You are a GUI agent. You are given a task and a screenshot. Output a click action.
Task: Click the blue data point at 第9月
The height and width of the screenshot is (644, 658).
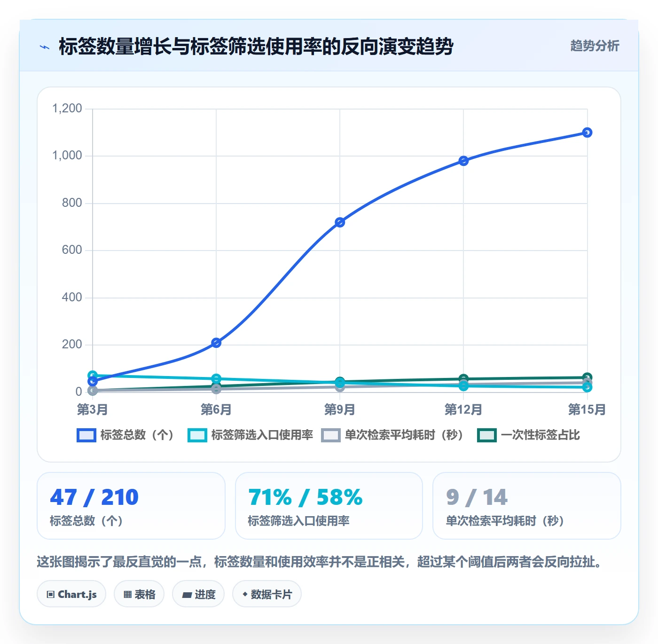[x=340, y=222]
